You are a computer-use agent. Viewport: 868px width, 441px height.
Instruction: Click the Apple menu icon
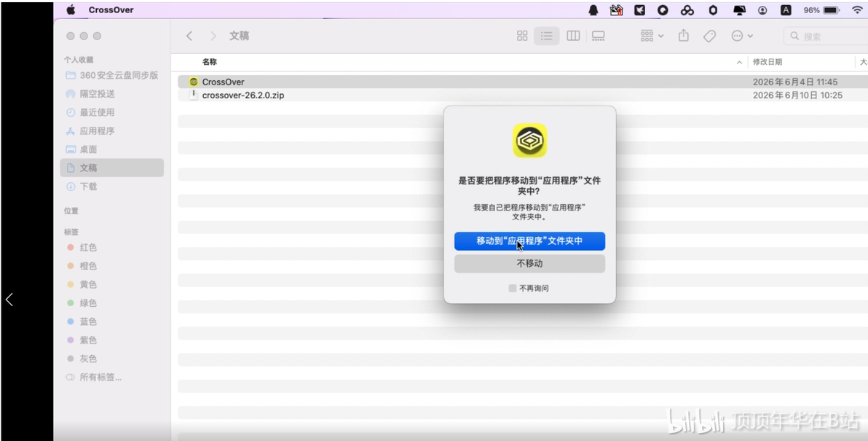click(71, 10)
